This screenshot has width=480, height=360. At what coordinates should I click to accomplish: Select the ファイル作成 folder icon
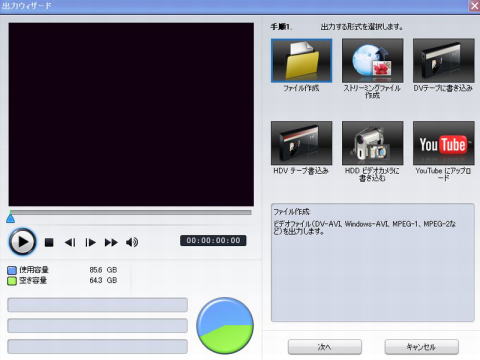301,61
